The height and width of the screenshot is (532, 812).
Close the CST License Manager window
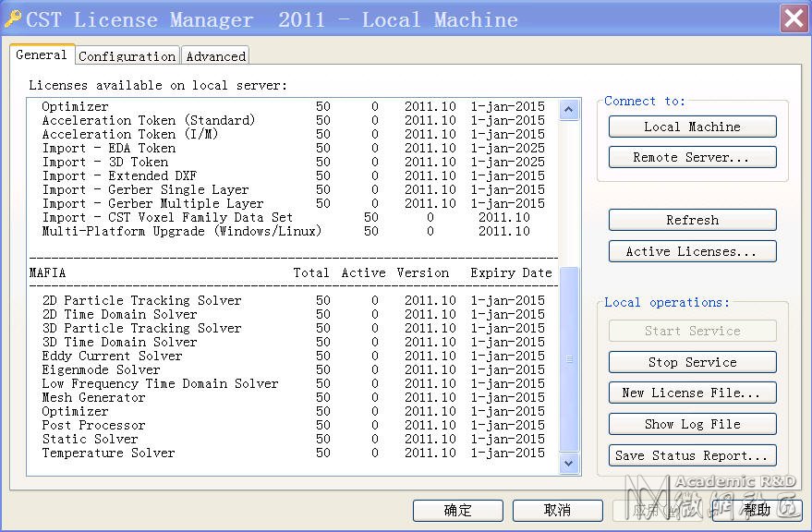point(794,18)
